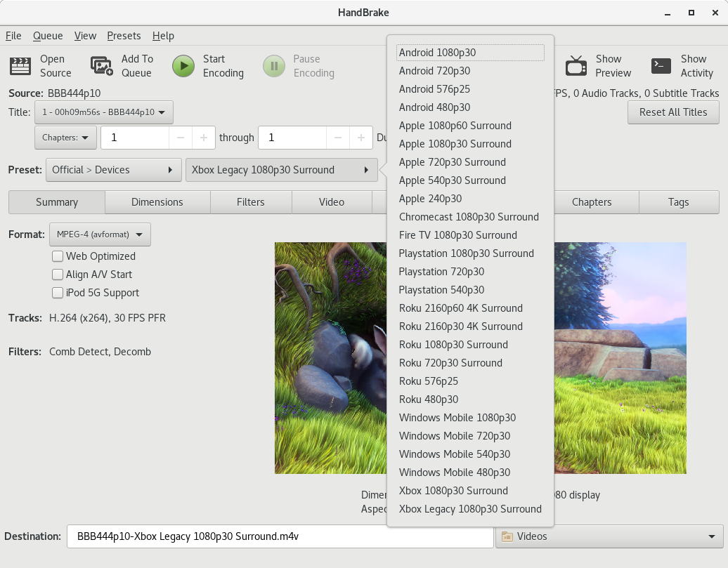The height and width of the screenshot is (568, 728).
Task: Open the Official > Devices preset category
Action: tap(114, 170)
